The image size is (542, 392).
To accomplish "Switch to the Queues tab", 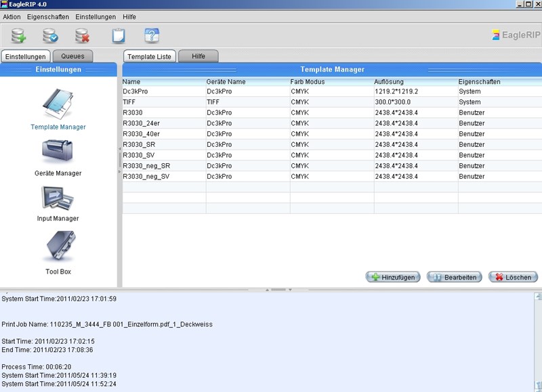I will 72,56.
